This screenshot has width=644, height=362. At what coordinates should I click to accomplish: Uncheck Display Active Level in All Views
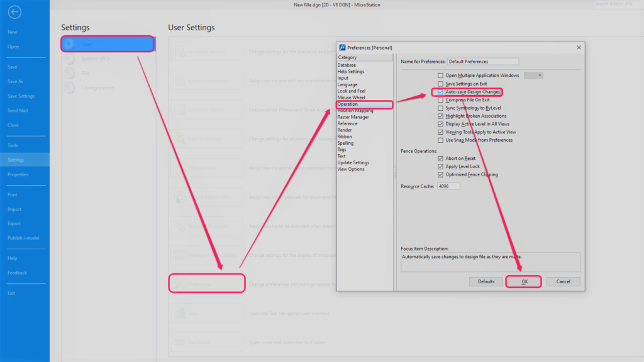point(440,124)
